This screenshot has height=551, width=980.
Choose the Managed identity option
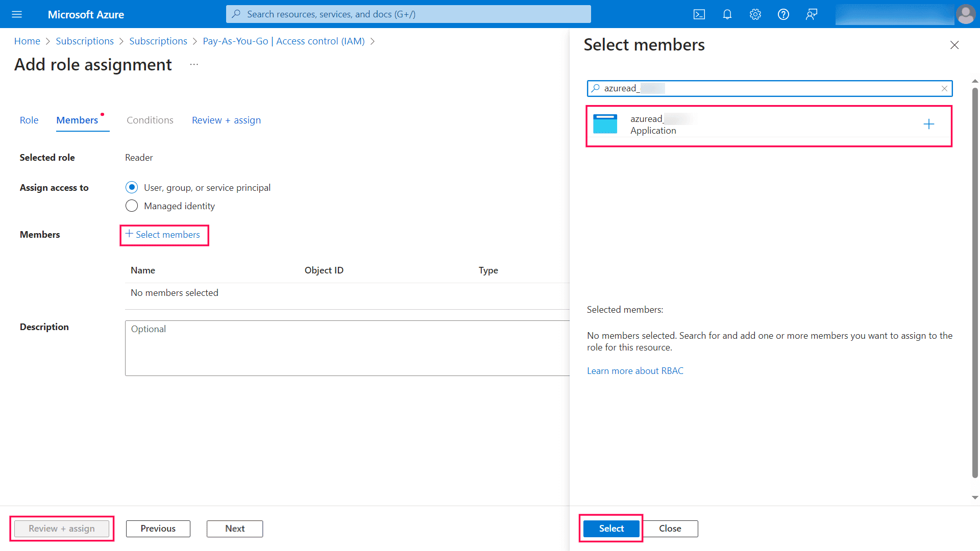click(x=132, y=206)
